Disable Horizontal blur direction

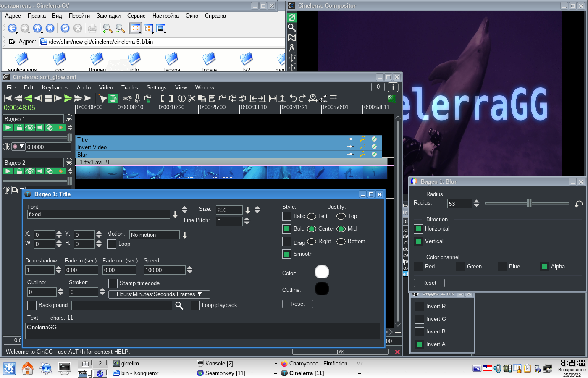pyautogui.click(x=418, y=229)
